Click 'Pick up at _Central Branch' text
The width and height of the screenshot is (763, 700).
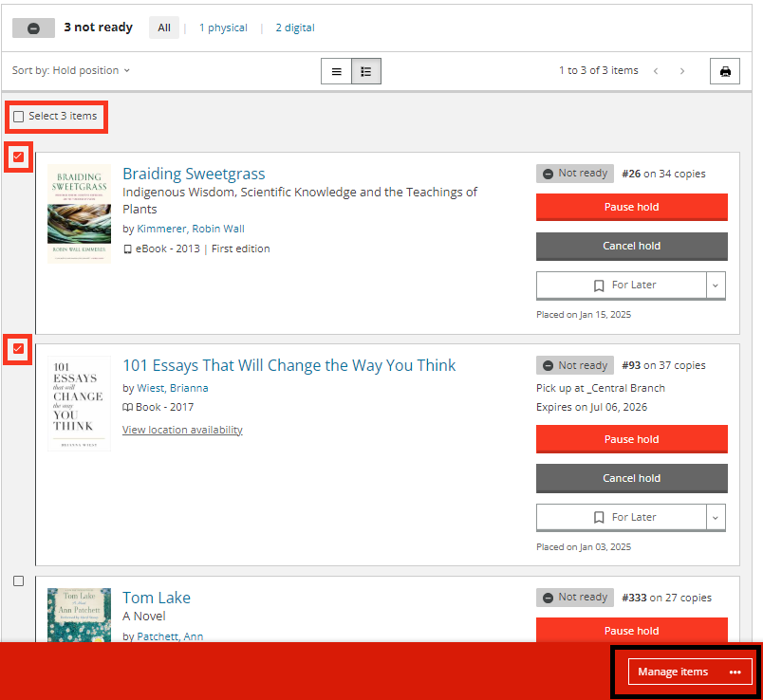[601, 388]
